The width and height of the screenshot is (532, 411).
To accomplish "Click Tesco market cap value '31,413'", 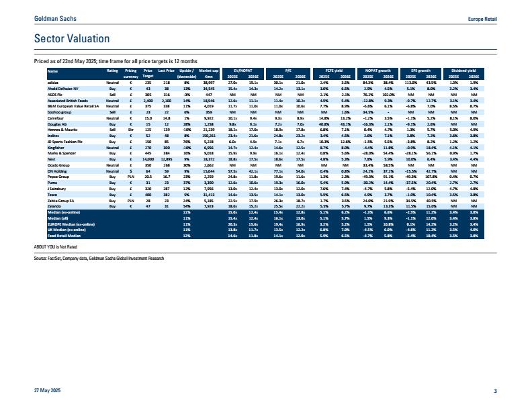I will tap(209, 195).
